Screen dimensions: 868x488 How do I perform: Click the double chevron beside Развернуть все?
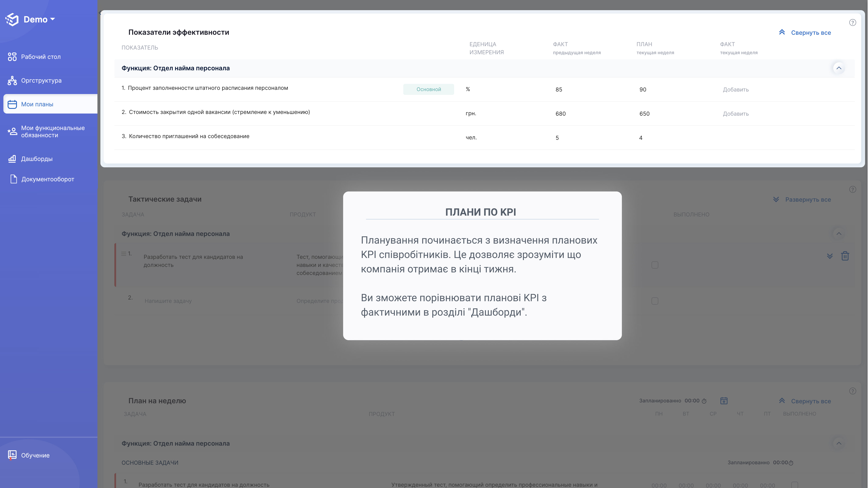[x=776, y=199]
